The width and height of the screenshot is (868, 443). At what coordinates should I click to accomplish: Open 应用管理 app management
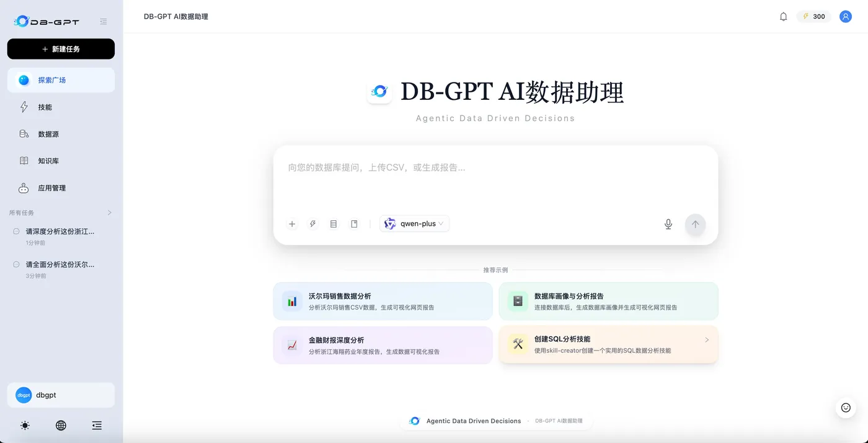[61, 188]
